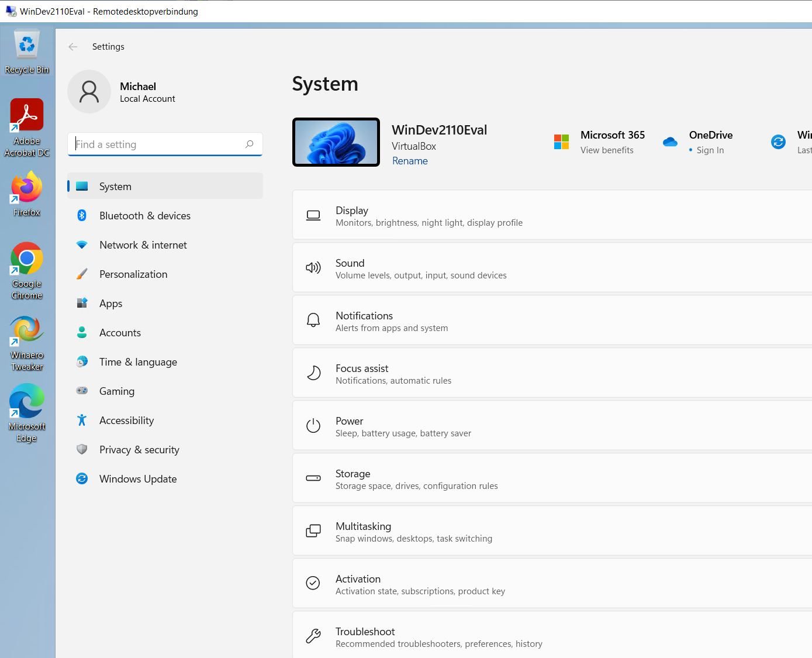Click the Find a setting search box
This screenshot has width=812, height=658.
[158, 144]
